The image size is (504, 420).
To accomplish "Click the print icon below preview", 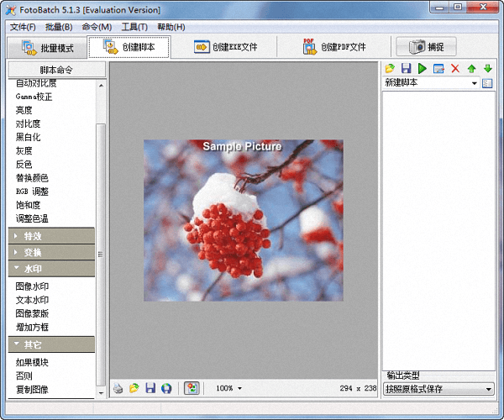I will point(118,388).
